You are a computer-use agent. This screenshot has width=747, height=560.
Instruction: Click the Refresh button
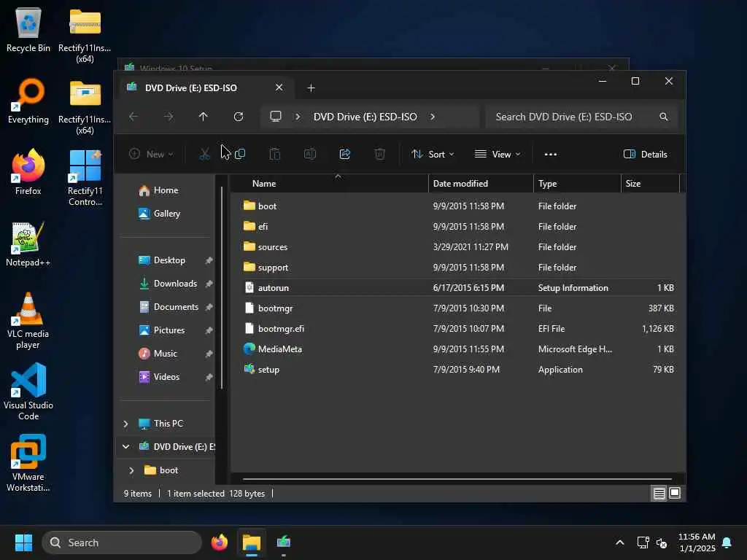point(239,117)
